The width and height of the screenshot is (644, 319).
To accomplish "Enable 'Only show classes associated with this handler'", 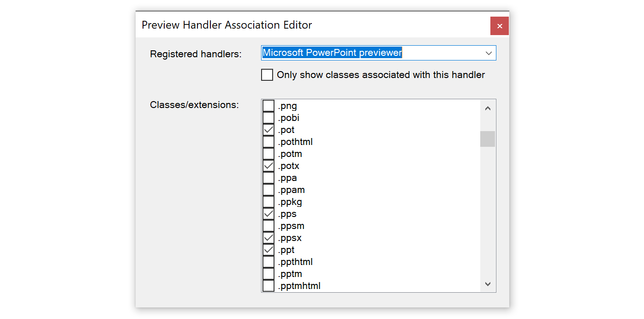I will pos(267,74).
